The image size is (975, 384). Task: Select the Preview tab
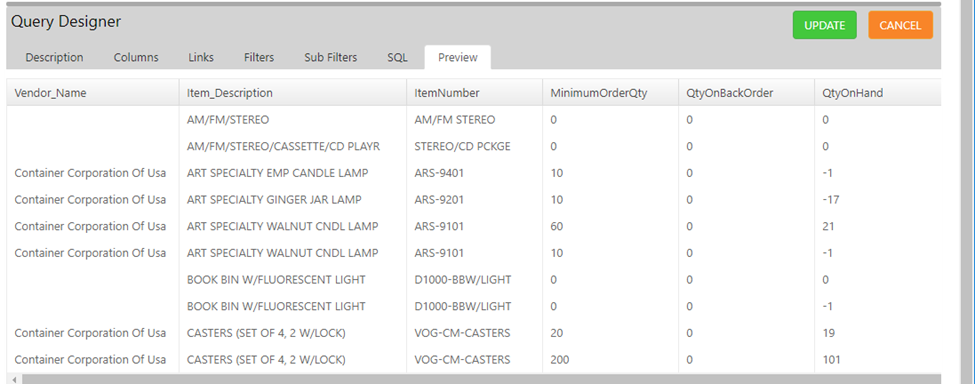click(458, 57)
